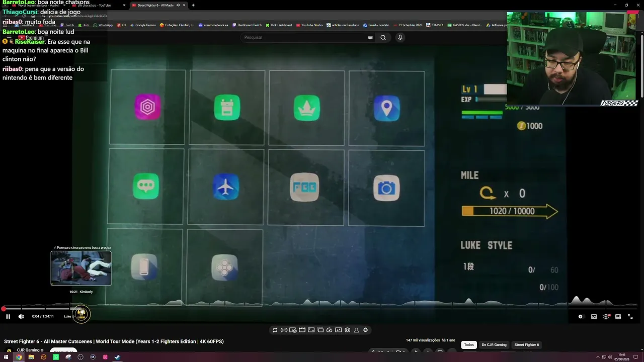Pause the YouTube video

pyautogui.click(x=8, y=316)
